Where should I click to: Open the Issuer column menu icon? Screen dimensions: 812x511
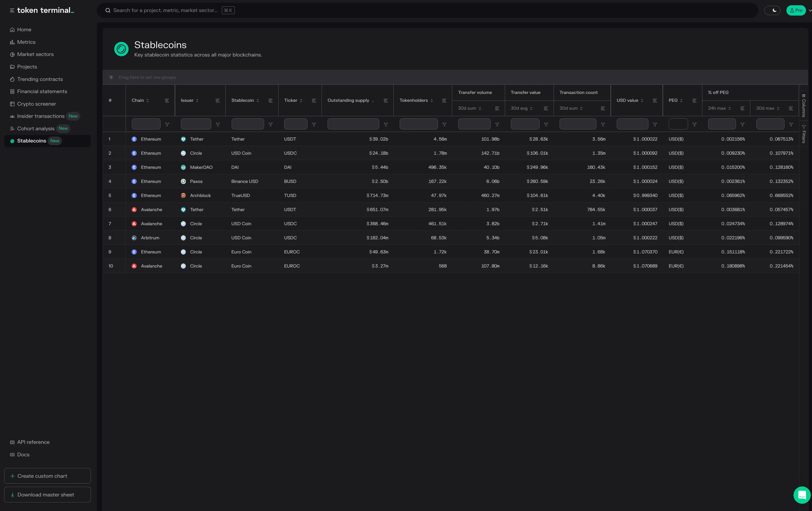(218, 101)
